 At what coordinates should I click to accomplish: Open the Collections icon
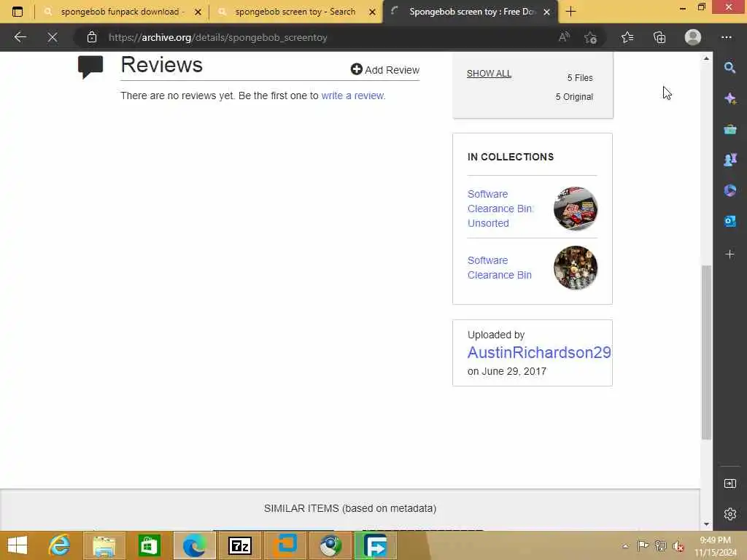tap(659, 37)
